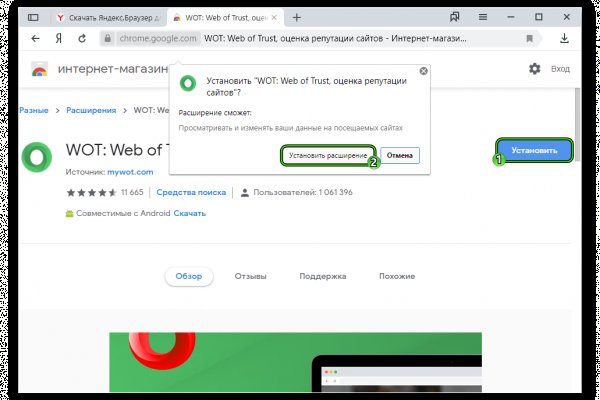600x400 pixels.
Task: Close the install confirmation popup
Action: pyautogui.click(x=424, y=71)
